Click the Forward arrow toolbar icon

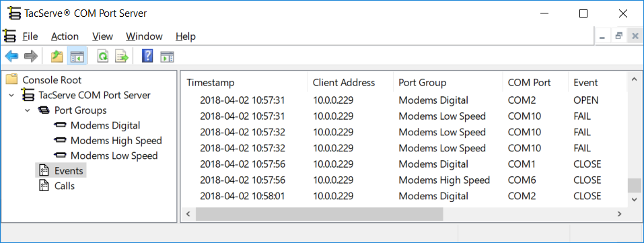click(31, 56)
